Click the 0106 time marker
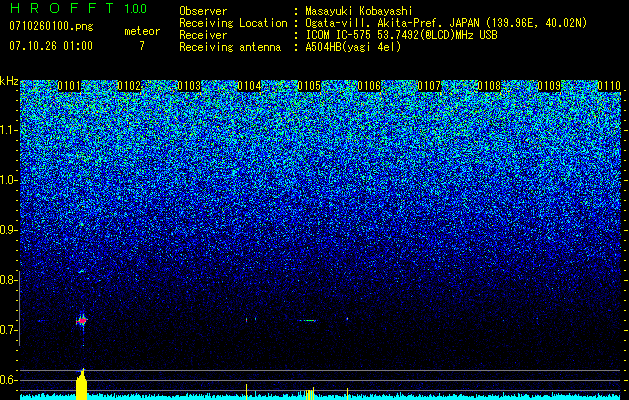Image resolution: width=629 pixels, height=400 pixels. (x=369, y=86)
